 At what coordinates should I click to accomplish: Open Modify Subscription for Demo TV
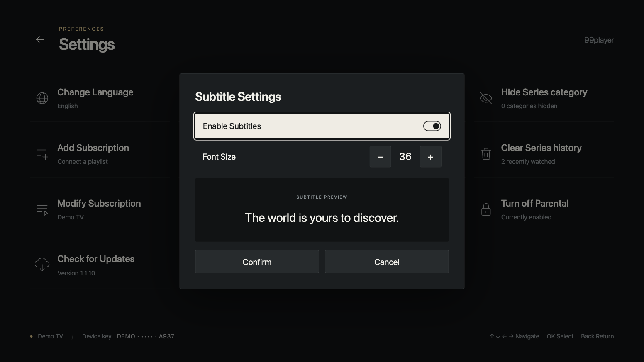click(100, 209)
